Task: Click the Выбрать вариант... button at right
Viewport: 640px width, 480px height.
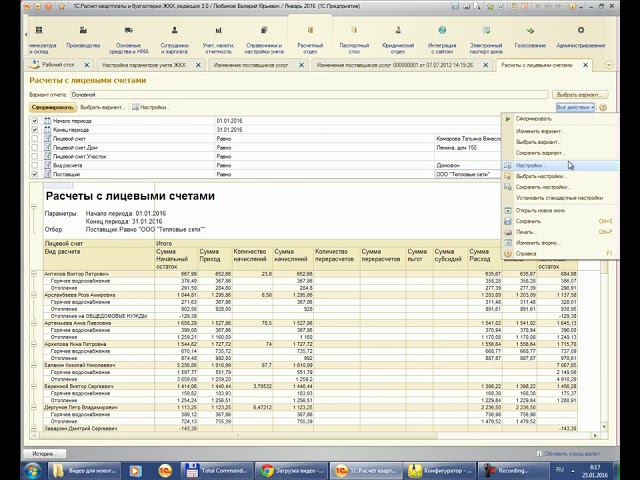Action: (x=580, y=95)
